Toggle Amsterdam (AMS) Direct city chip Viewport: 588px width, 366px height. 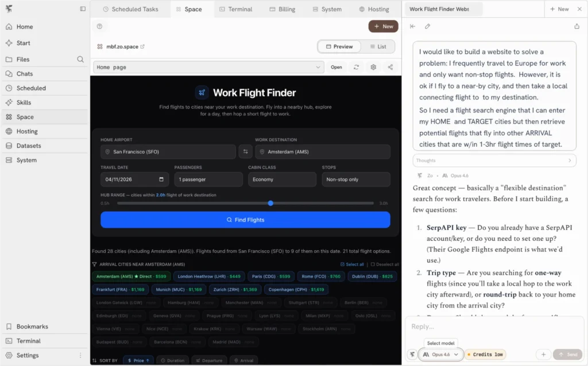[131, 277]
